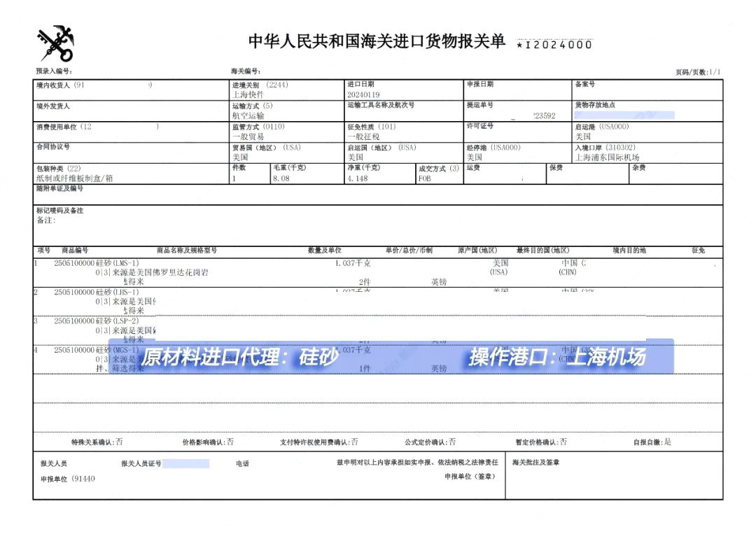Select the value 航空运输
756x534 pixels.
(x=248, y=115)
